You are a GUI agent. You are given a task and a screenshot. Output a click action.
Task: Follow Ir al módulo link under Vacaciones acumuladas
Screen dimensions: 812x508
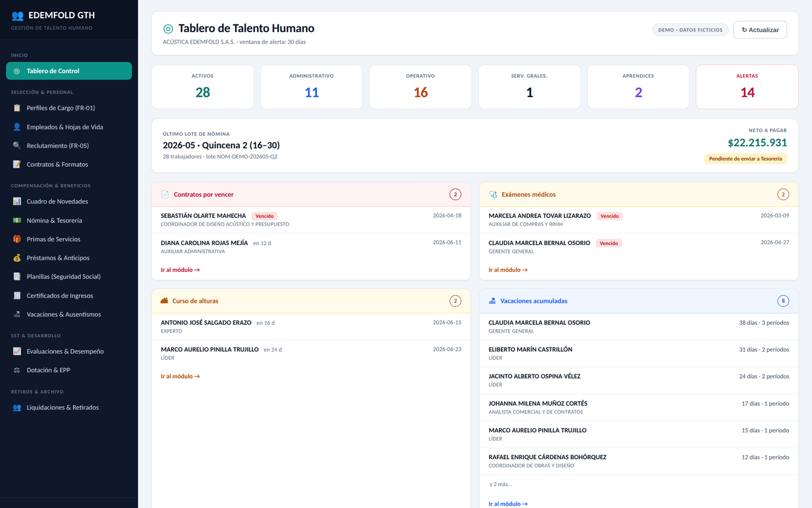(x=508, y=504)
